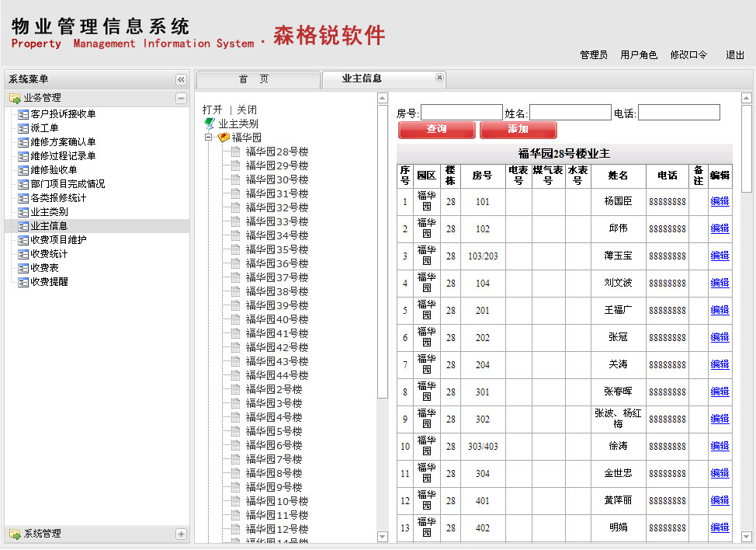Close the 业主信息 tab
Screen dimensions: 756x550
(439, 78)
